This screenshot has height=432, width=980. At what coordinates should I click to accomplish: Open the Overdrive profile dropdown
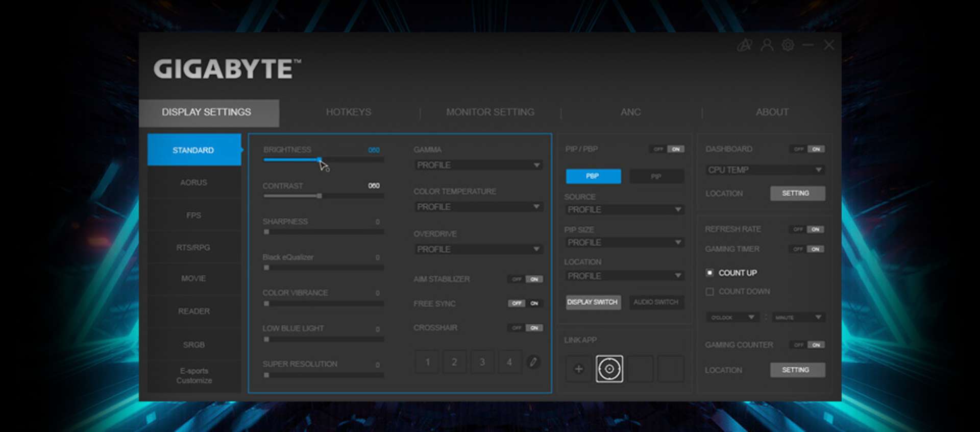[478, 249]
